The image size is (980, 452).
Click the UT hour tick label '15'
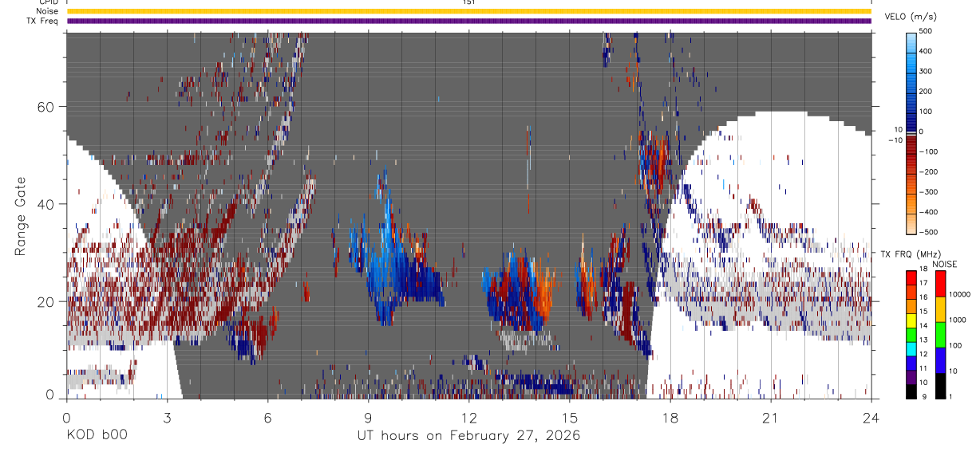click(569, 418)
